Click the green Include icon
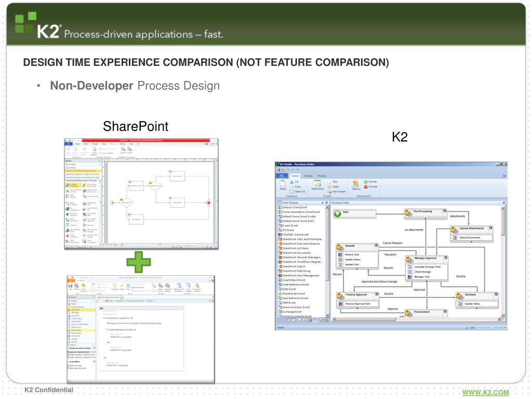Image resolution: width=532 pixels, height=399 pixels. [x=366, y=182]
